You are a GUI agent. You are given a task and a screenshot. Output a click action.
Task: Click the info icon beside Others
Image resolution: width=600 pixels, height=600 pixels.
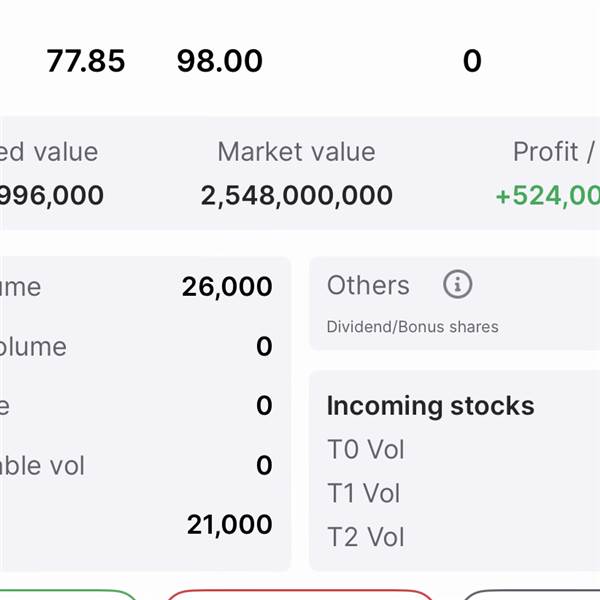pyautogui.click(x=457, y=285)
